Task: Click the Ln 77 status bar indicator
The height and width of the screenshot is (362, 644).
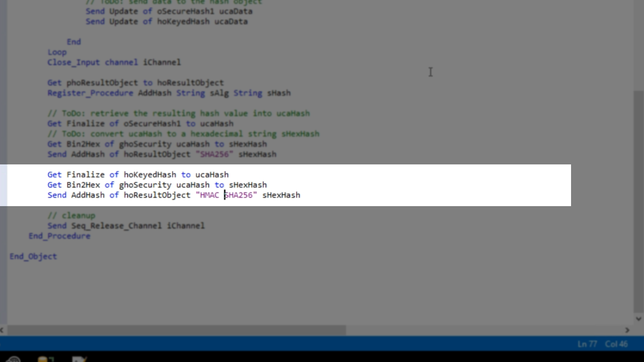Action: [587, 344]
